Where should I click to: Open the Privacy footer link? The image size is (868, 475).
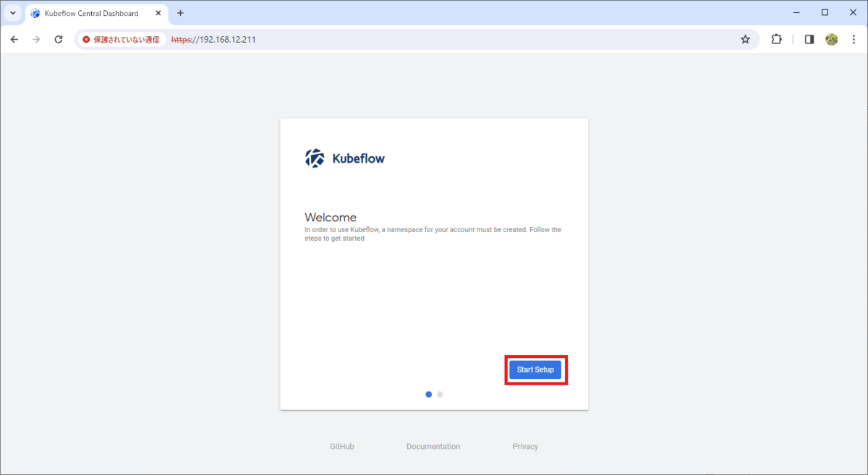[x=525, y=447]
